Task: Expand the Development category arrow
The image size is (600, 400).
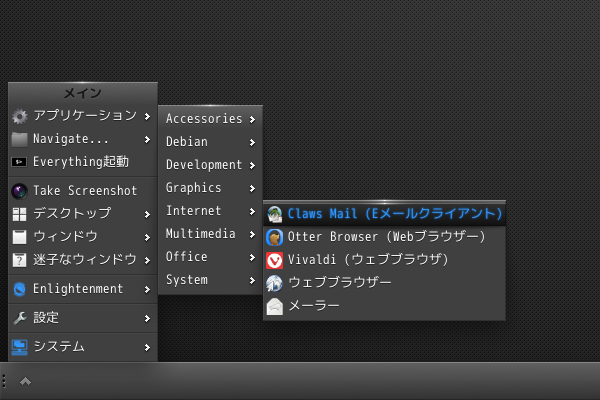Action: (x=252, y=165)
